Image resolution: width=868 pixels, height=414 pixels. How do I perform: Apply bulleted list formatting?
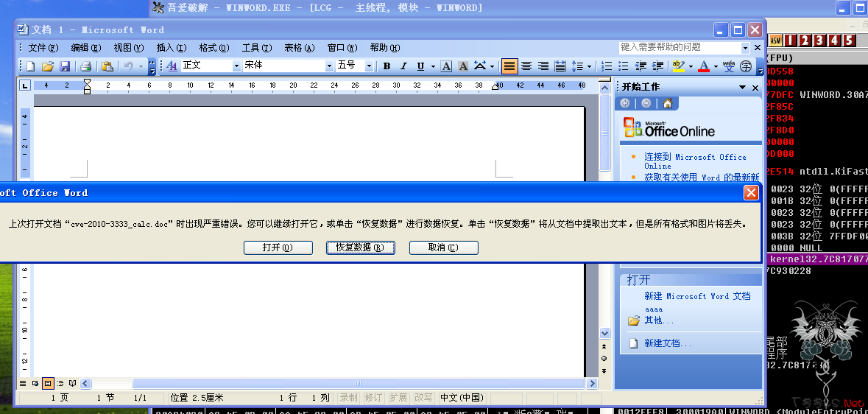[x=624, y=66]
